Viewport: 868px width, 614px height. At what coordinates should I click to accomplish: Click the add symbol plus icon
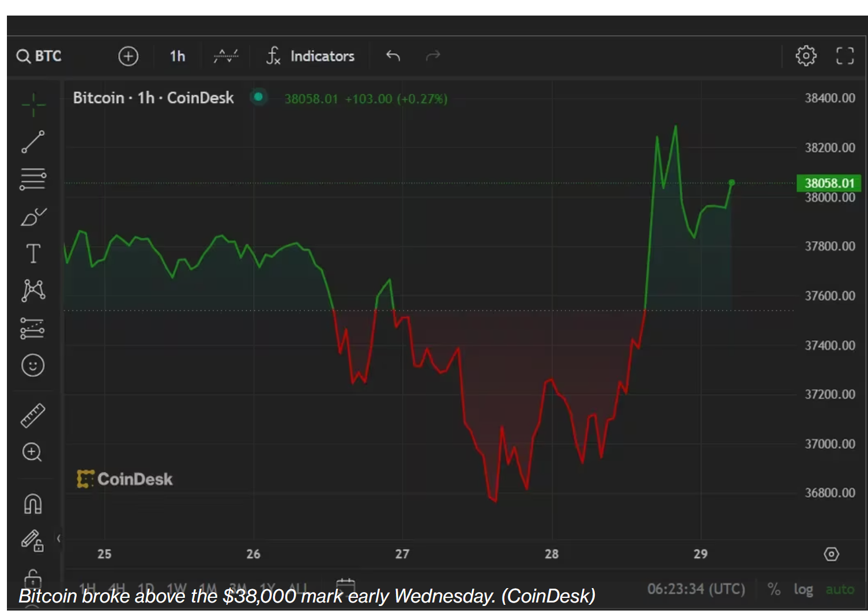(129, 56)
